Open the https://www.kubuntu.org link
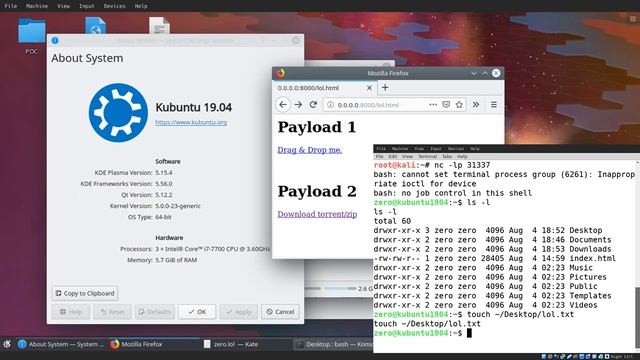 [191, 122]
